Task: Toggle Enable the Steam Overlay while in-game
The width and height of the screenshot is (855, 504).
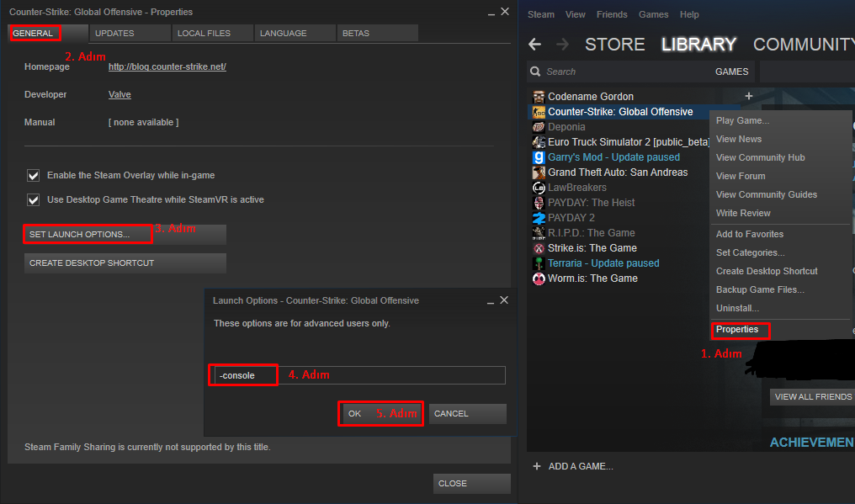Action: [34, 176]
